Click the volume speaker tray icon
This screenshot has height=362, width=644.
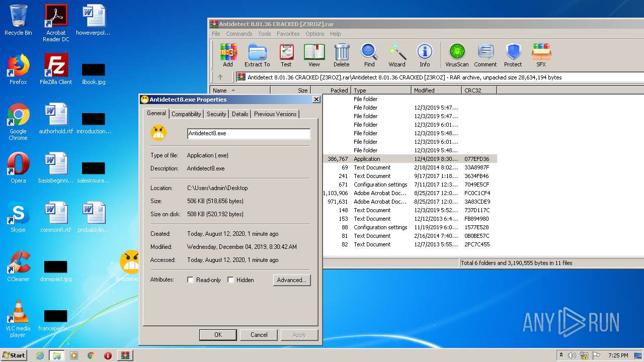(572, 355)
